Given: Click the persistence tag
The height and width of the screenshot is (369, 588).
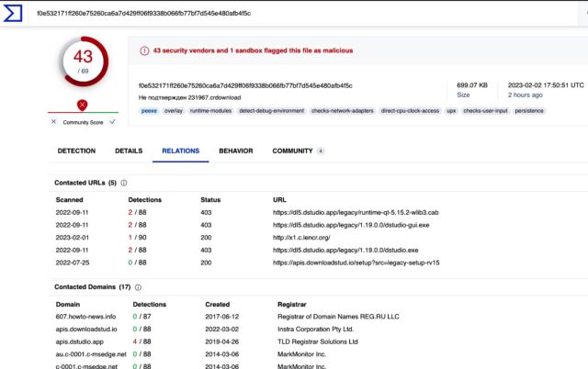Looking at the screenshot, I should tap(527, 110).
